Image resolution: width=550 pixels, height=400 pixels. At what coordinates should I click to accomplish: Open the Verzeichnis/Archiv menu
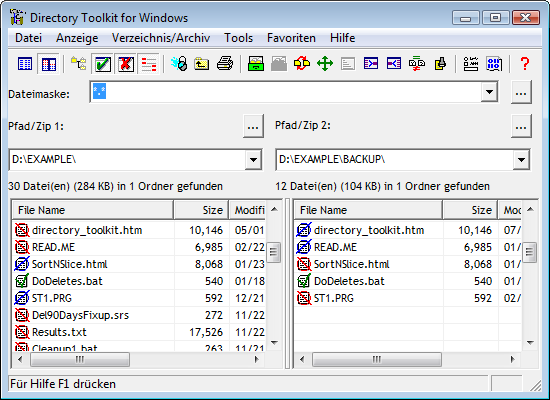[161, 38]
